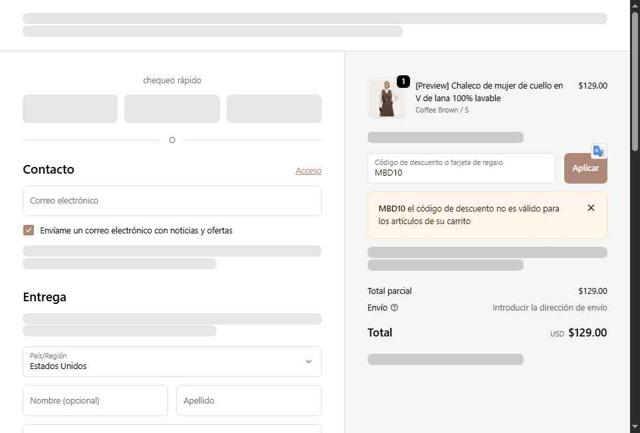This screenshot has width=640, height=433.
Task: Click the first quick checkout placeholder button
Action: coord(70,109)
